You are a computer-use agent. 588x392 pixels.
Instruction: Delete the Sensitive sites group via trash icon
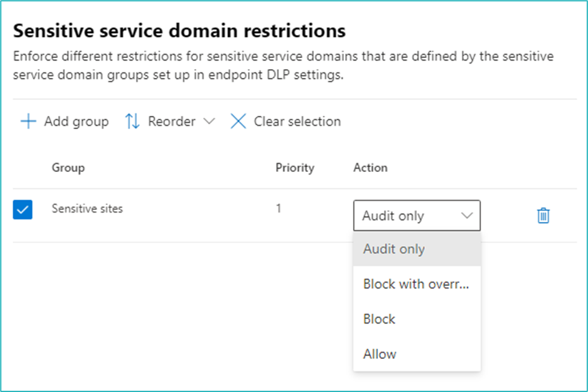point(543,216)
